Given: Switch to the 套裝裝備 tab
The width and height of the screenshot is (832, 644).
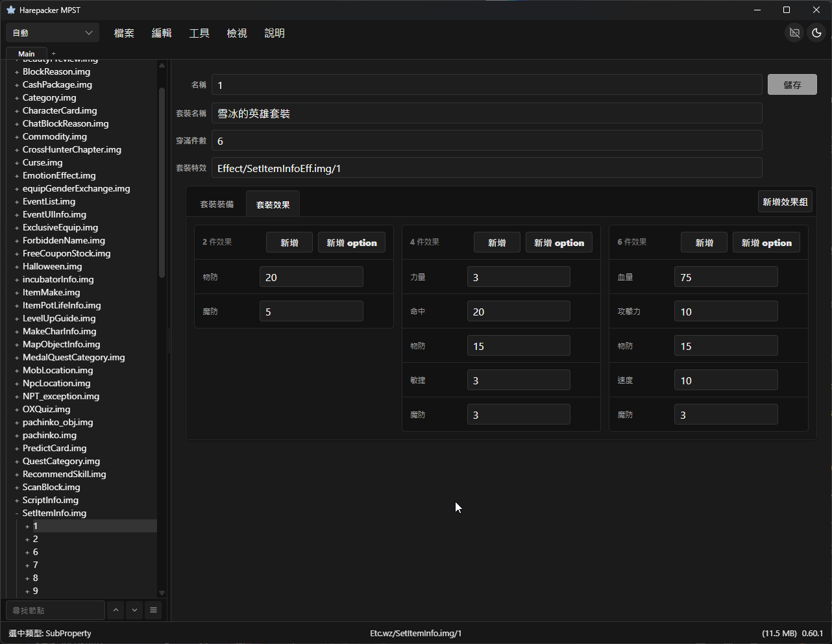Looking at the screenshot, I should pos(217,204).
